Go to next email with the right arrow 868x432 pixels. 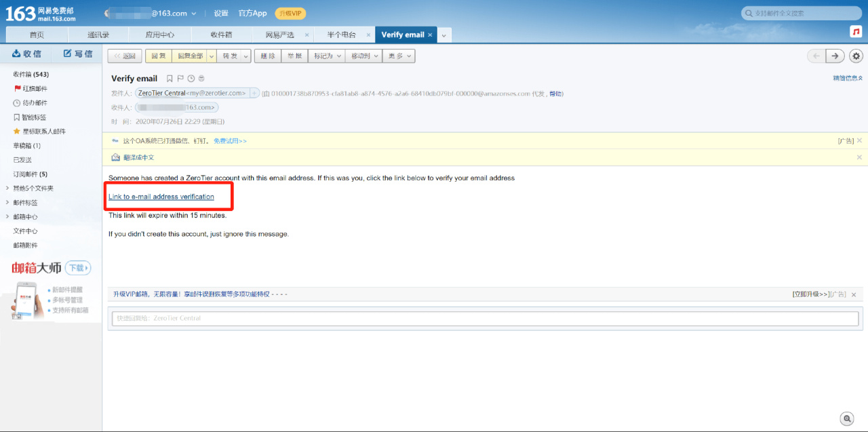pos(835,56)
